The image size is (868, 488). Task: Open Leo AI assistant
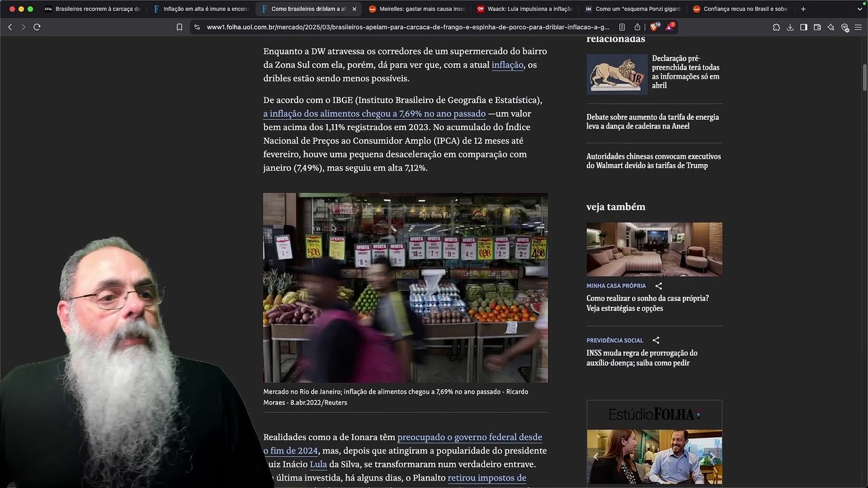point(831,27)
